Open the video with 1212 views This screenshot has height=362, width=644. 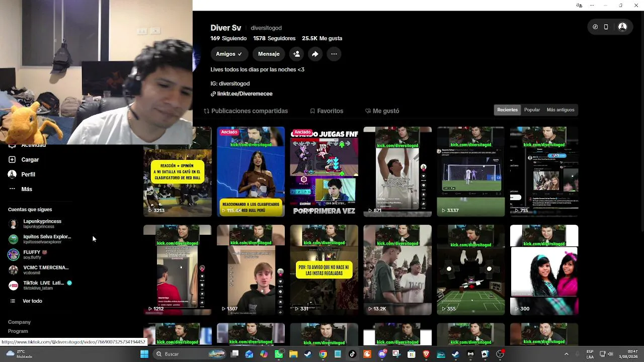177,270
